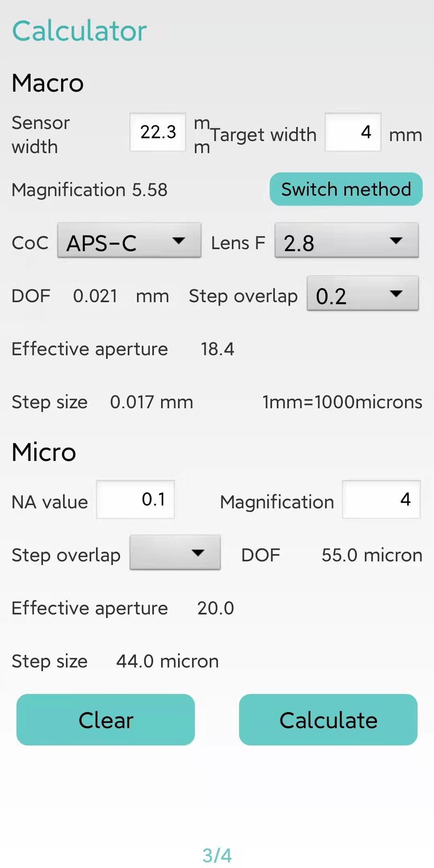Open the CoC APS-C dropdown
The image size is (434, 868).
click(129, 240)
